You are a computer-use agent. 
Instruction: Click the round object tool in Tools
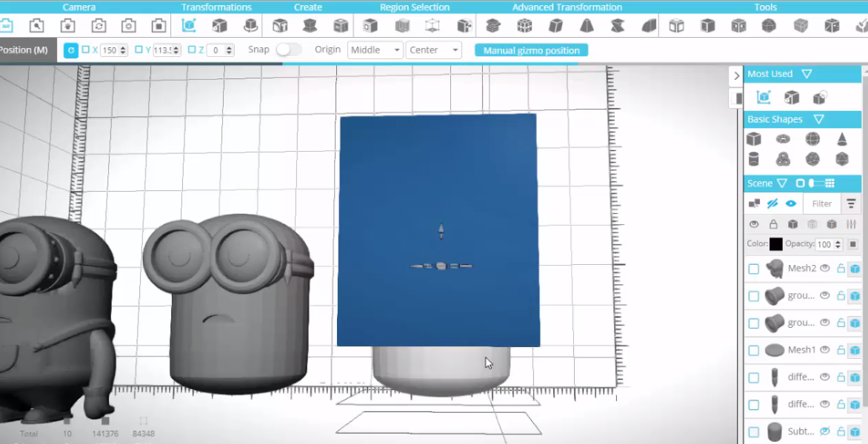(769, 25)
